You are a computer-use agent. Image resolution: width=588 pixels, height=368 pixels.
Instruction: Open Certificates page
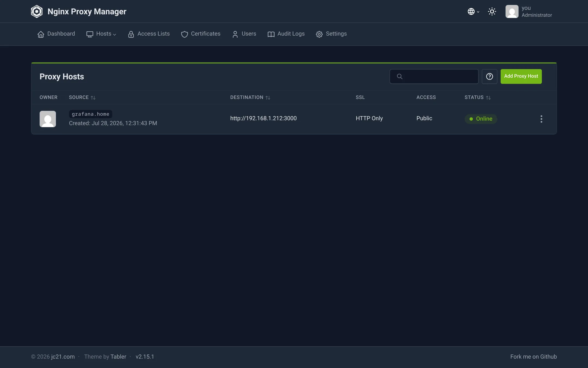[x=201, y=34]
